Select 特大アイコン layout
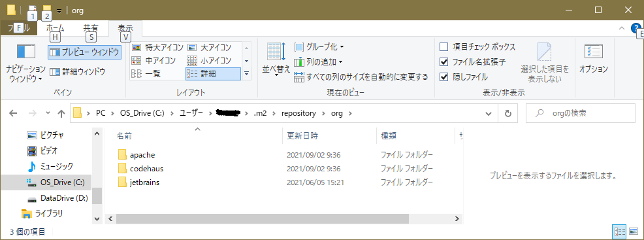644x240 pixels. [157, 48]
